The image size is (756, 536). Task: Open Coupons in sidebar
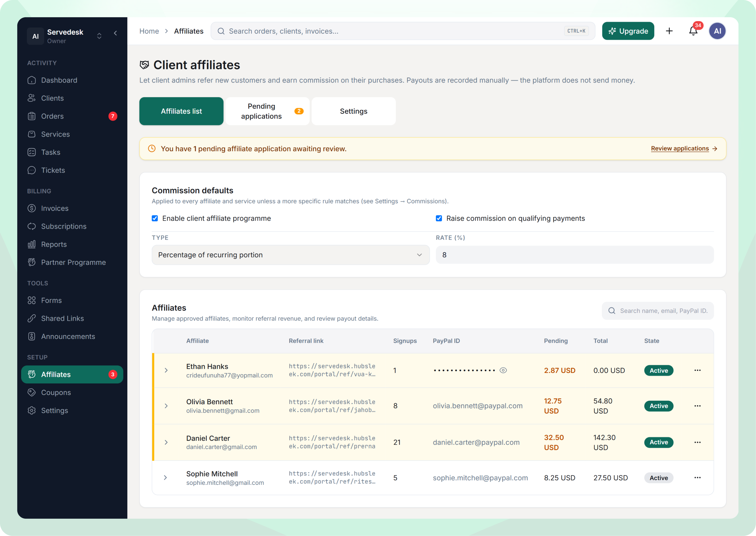coord(72,392)
